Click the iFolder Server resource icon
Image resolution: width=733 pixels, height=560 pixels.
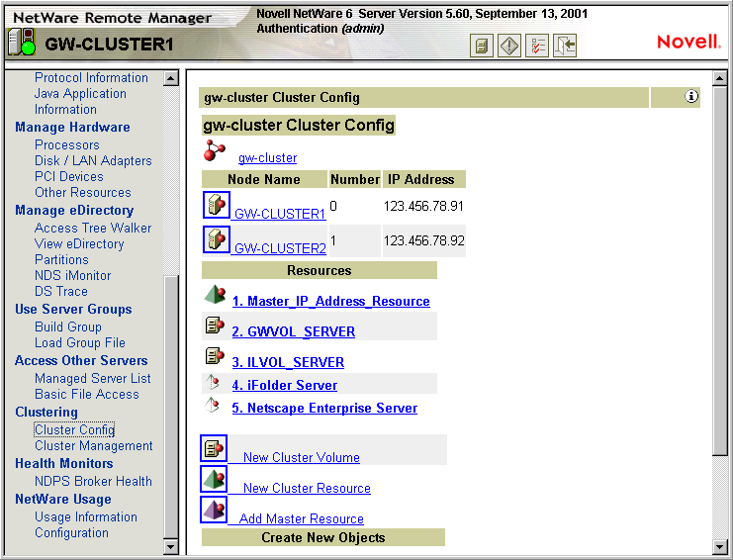pos(213,382)
